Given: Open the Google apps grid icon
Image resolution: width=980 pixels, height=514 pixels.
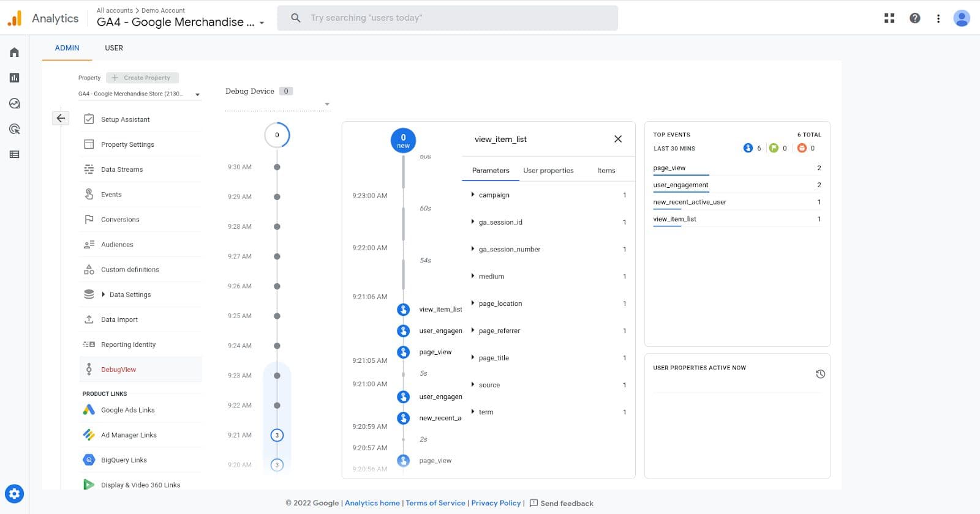Looking at the screenshot, I should tap(889, 18).
